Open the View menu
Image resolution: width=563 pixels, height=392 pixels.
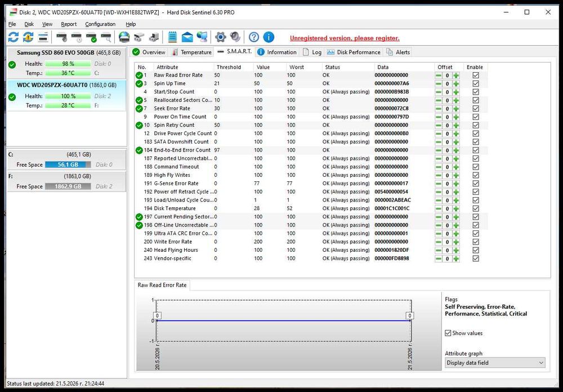coord(47,24)
